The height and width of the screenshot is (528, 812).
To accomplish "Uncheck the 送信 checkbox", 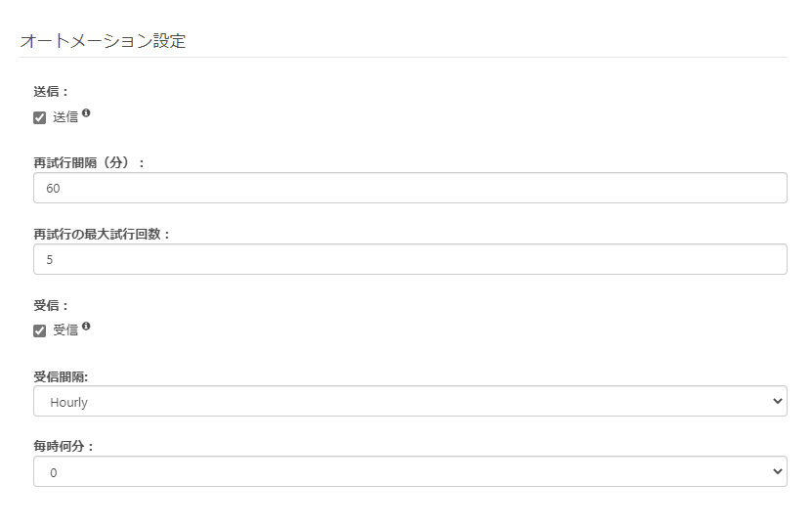I will point(40,117).
